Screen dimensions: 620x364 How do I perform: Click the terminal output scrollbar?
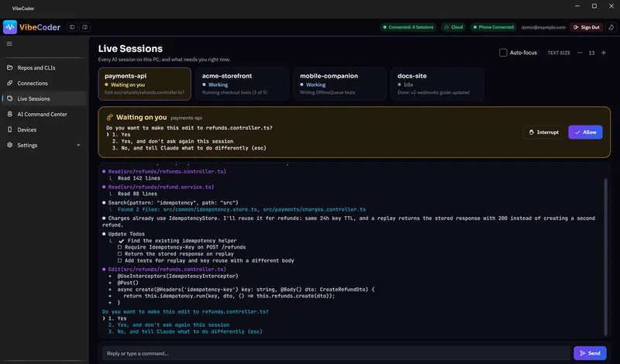point(605,257)
